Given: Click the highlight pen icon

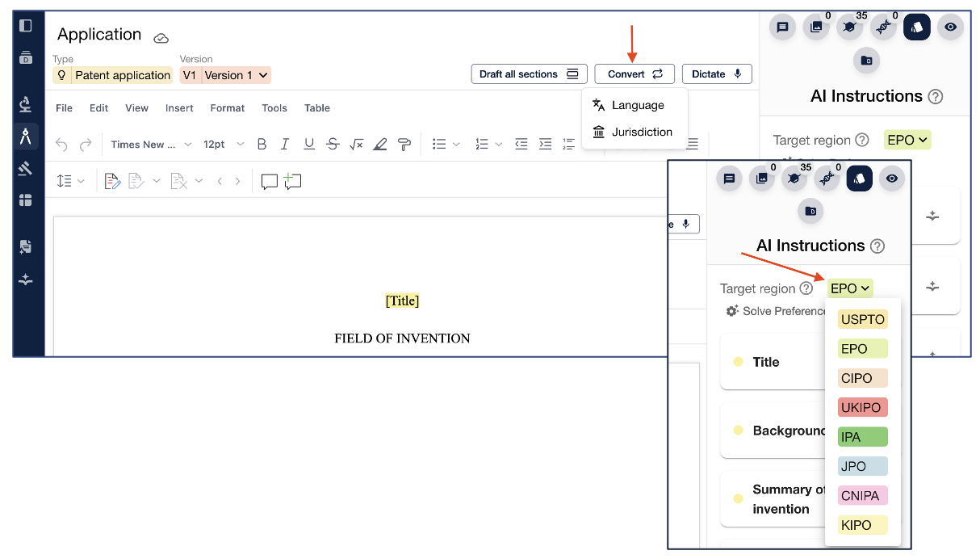Looking at the screenshot, I should 380,144.
